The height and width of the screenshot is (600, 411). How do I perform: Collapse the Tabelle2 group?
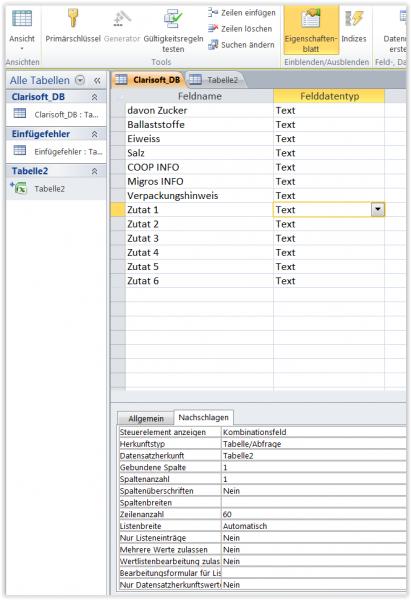tap(94, 171)
